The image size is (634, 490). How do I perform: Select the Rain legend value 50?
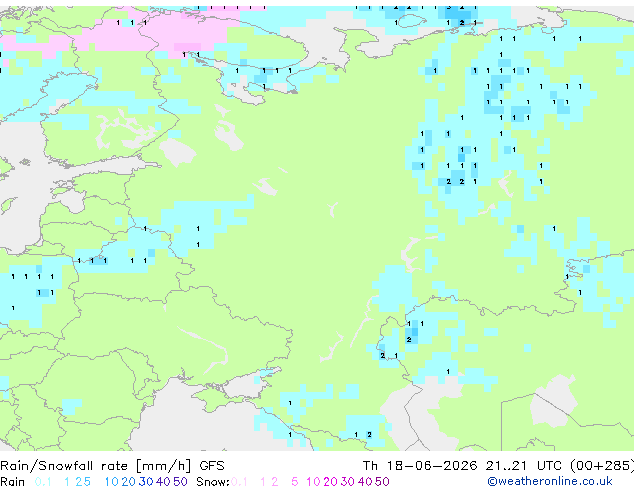[x=180, y=482]
